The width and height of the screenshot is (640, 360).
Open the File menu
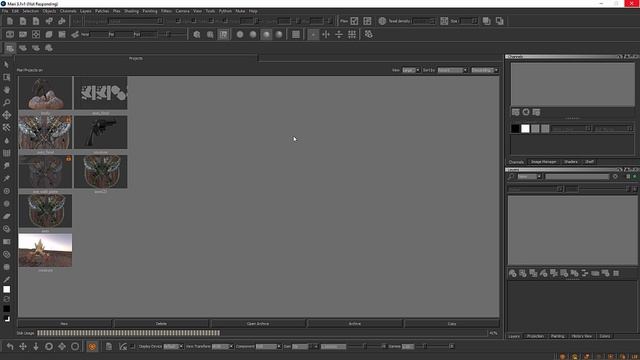pyautogui.click(x=5, y=11)
